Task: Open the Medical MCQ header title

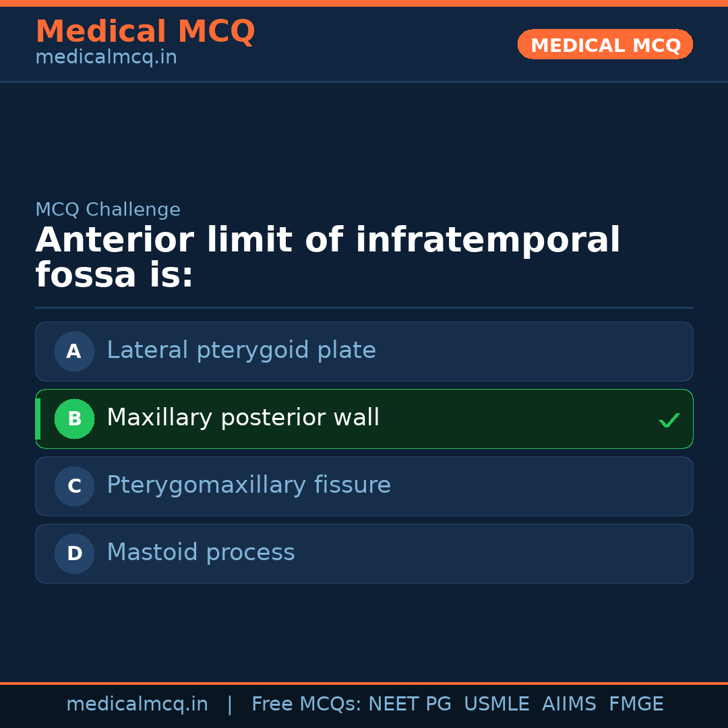Action: 145,32
